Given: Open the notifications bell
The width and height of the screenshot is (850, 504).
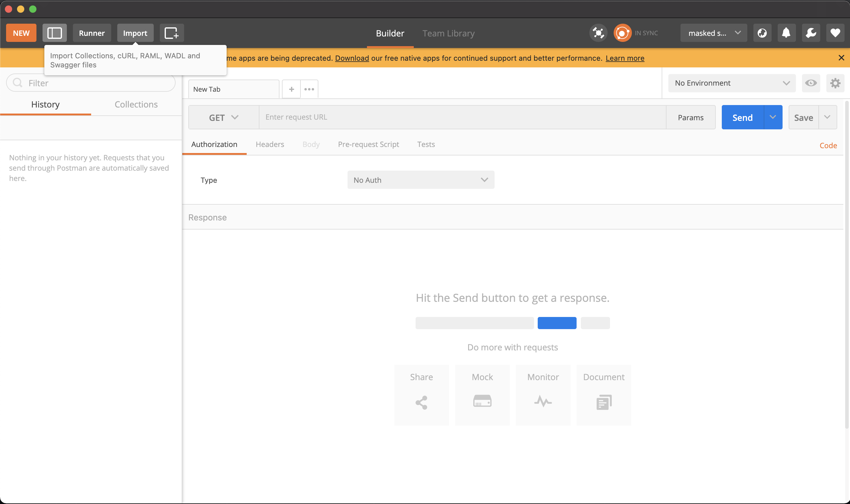Looking at the screenshot, I should click(x=786, y=33).
